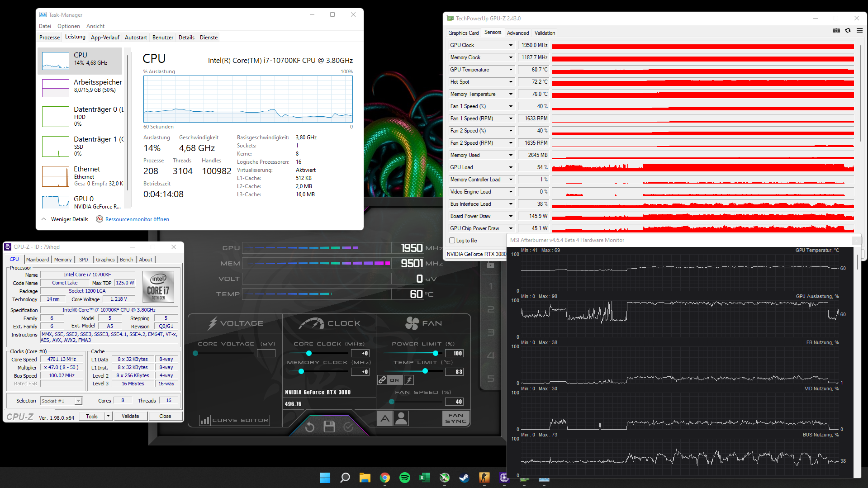Enable the Log to file checkbox
868x488 pixels.
pos(452,241)
